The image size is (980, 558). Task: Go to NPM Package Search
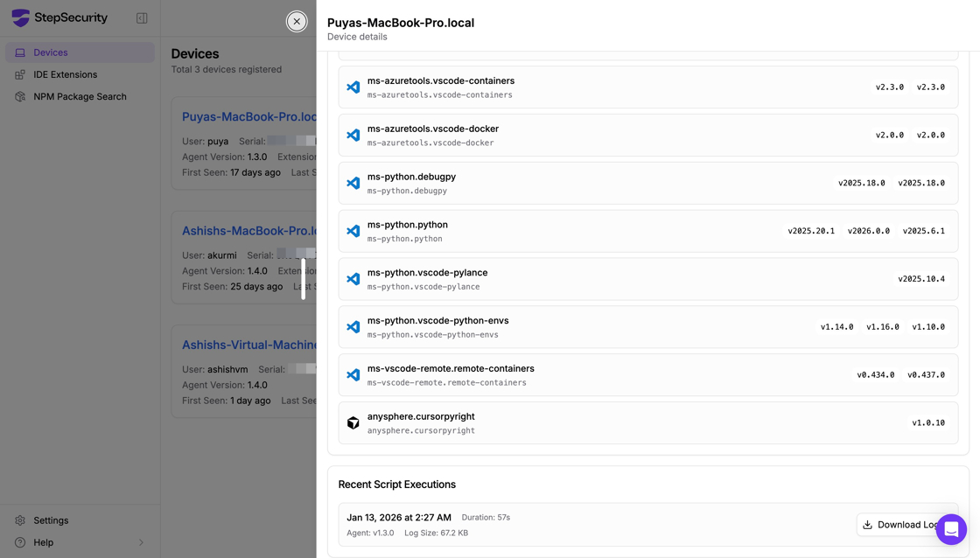[x=80, y=96]
